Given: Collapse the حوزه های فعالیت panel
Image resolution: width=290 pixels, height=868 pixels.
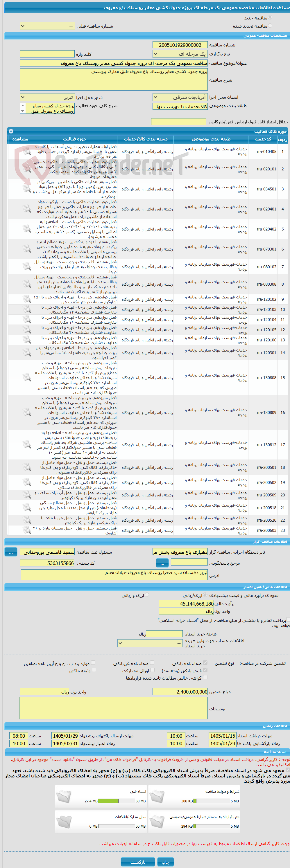Looking at the screenshot, I should coord(11,132).
